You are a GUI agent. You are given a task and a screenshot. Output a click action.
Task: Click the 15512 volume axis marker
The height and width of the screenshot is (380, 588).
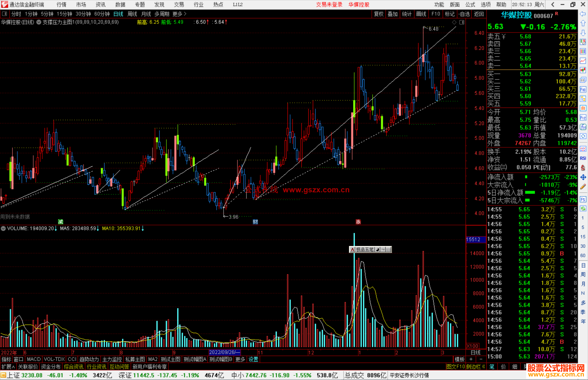pos(473,239)
